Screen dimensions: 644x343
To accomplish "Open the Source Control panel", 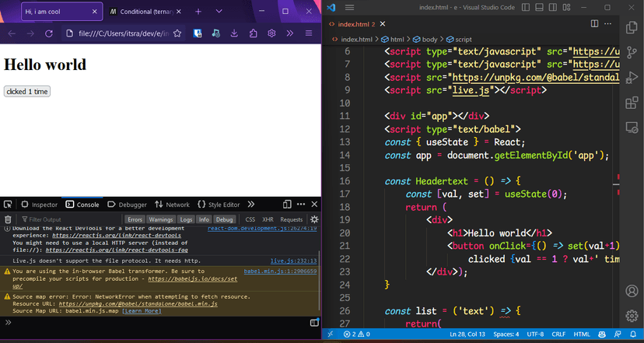I will pyautogui.click(x=631, y=52).
